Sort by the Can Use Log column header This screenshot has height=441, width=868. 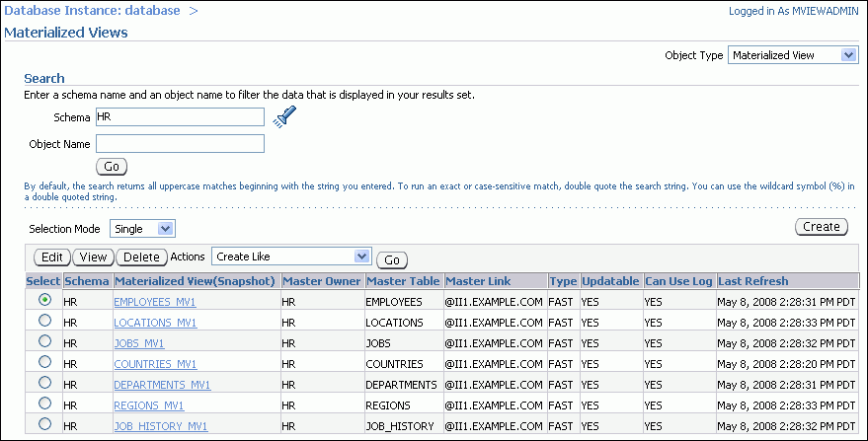click(678, 281)
